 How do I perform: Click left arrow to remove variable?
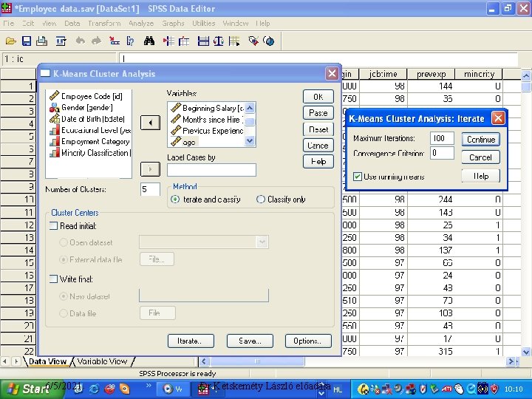tap(150, 123)
